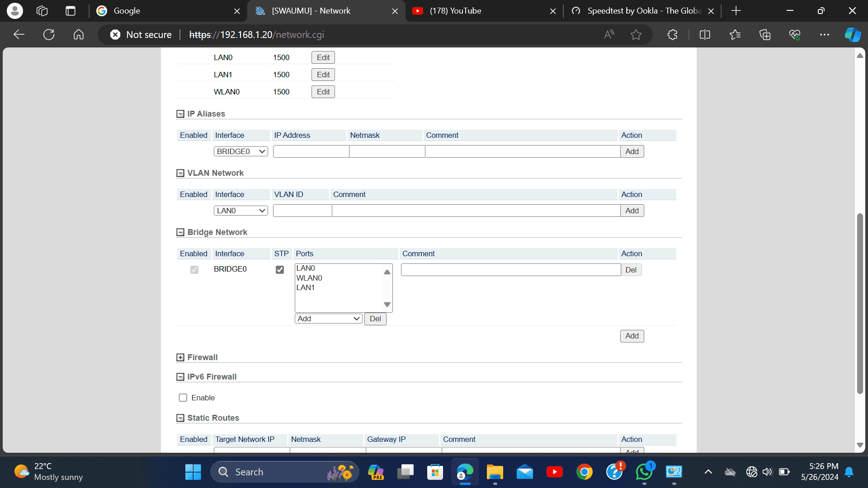Enable the IPv6 Firewall checkbox

[183, 398]
